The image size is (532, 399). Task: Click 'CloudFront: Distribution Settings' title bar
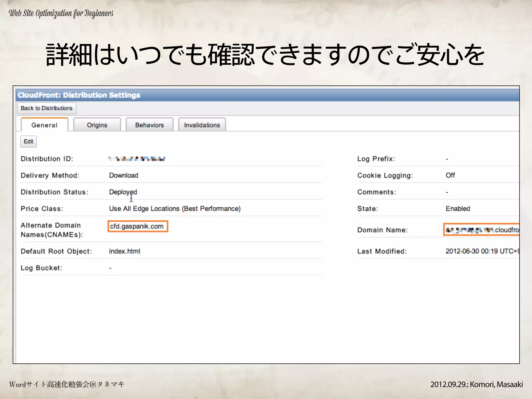pos(267,95)
